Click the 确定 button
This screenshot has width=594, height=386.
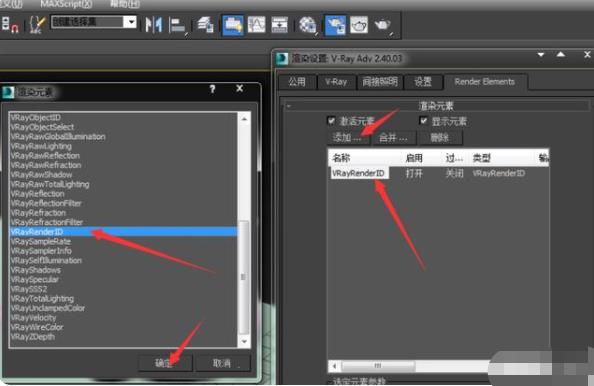(165, 363)
